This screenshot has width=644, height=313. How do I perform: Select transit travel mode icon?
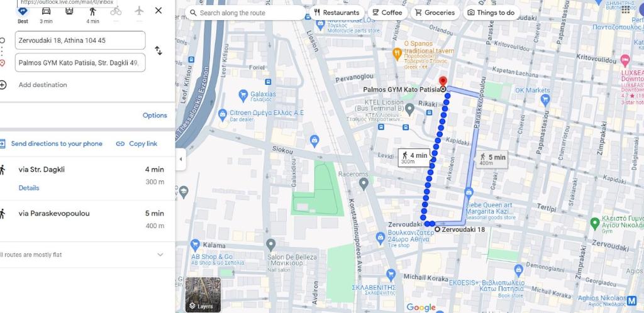pyautogui.click(x=69, y=11)
